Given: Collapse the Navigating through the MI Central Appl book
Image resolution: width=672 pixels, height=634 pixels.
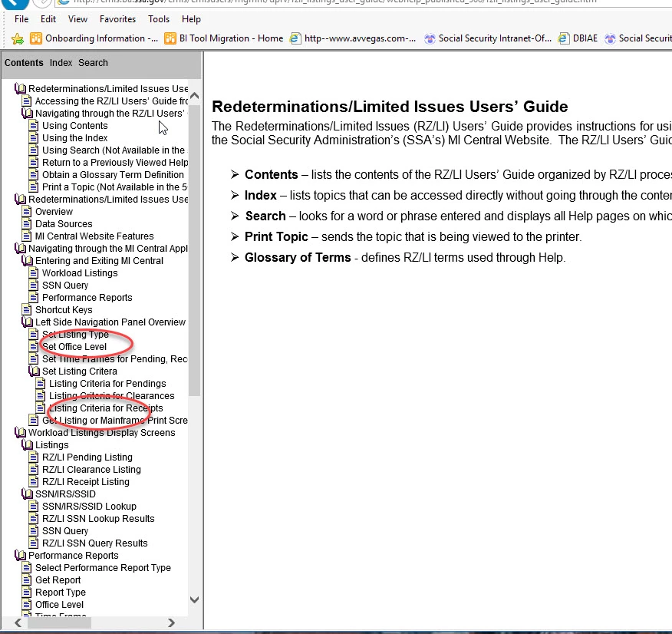Looking at the screenshot, I should (20, 249).
